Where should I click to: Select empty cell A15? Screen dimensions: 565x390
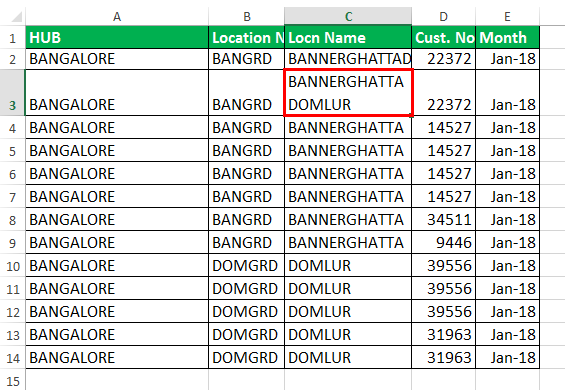[117, 380]
